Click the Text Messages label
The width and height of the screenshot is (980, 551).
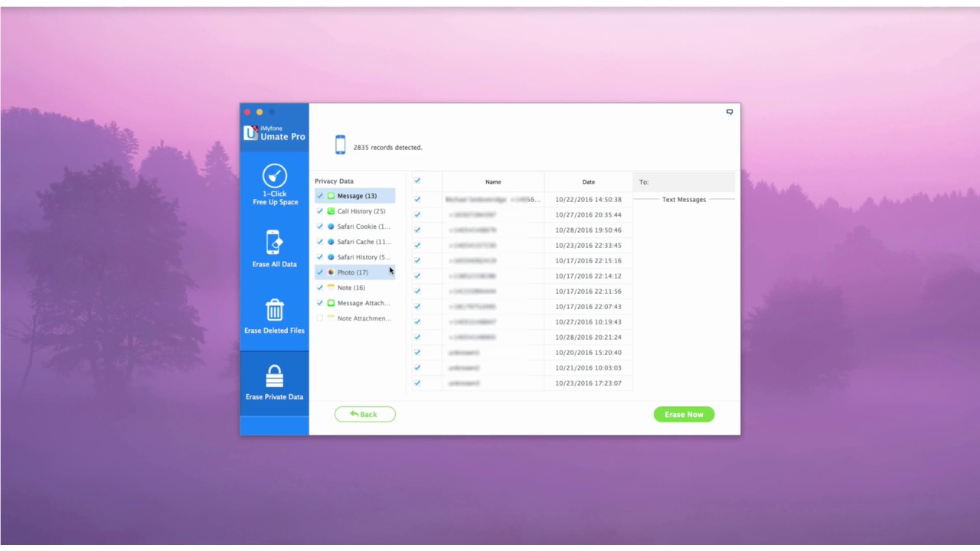(x=684, y=200)
